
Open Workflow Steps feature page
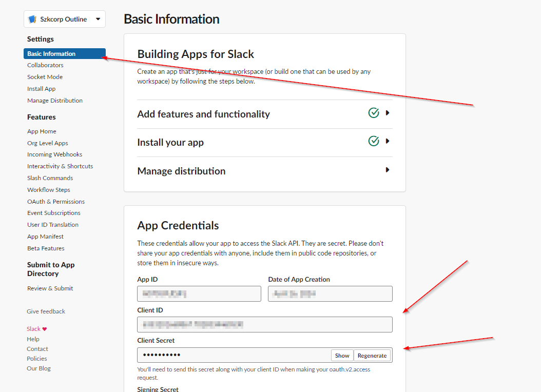49,190
